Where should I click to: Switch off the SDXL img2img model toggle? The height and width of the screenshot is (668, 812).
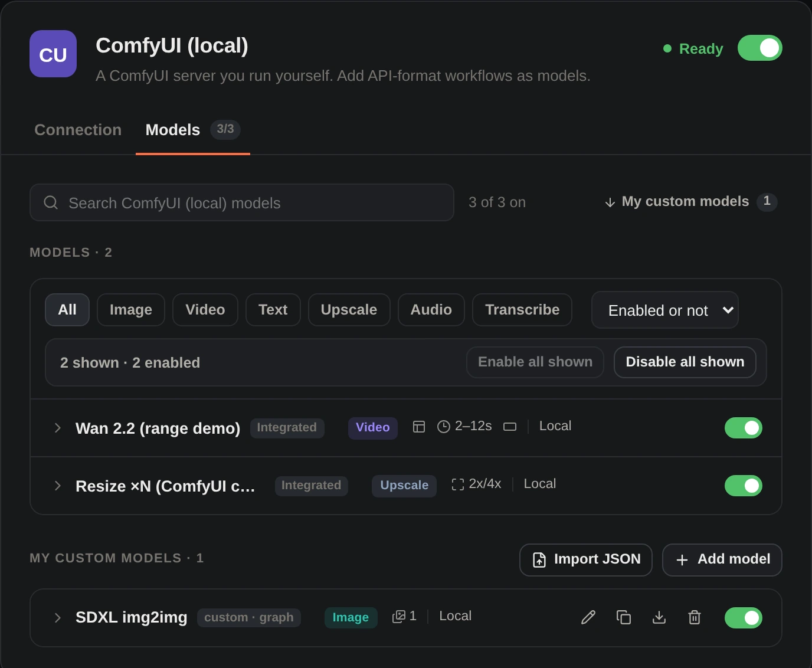pyautogui.click(x=744, y=618)
